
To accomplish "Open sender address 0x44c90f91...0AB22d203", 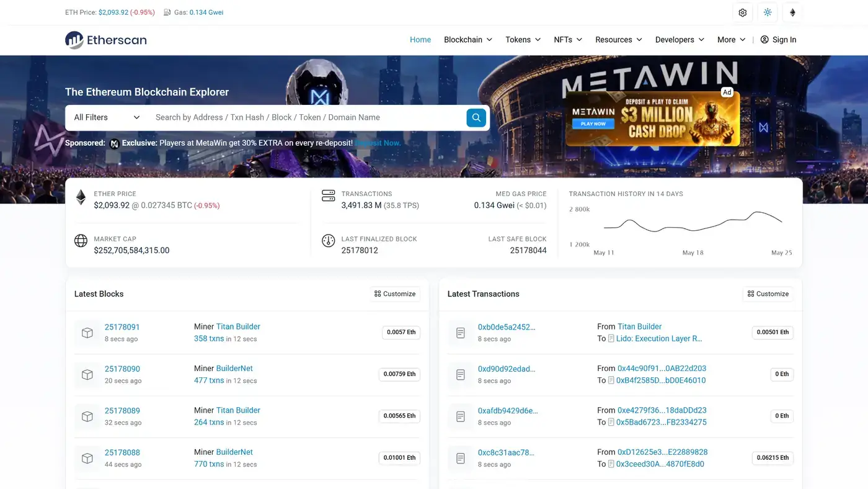I will [662, 369].
